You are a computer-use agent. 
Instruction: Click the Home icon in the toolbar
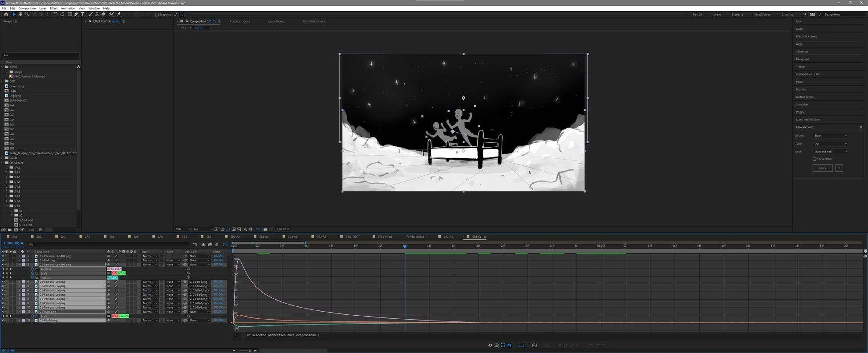6,14
